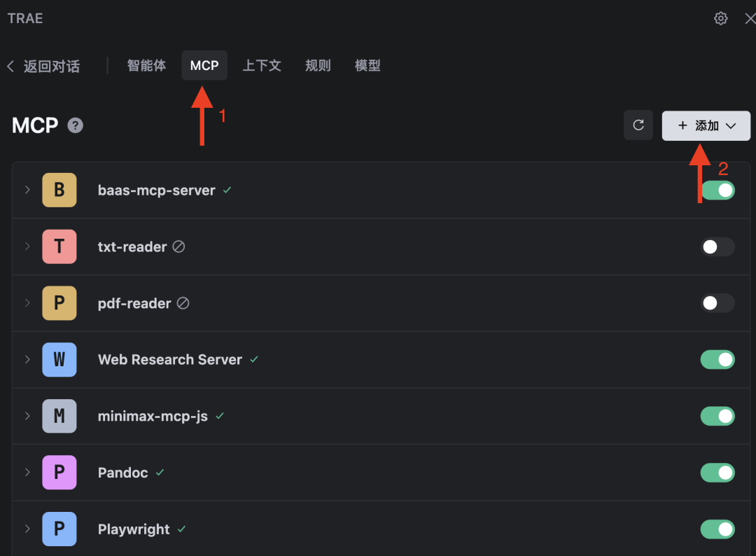Click the minimax-mcp-js name text
Viewport: 756px width, 556px height.
coord(153,416)
